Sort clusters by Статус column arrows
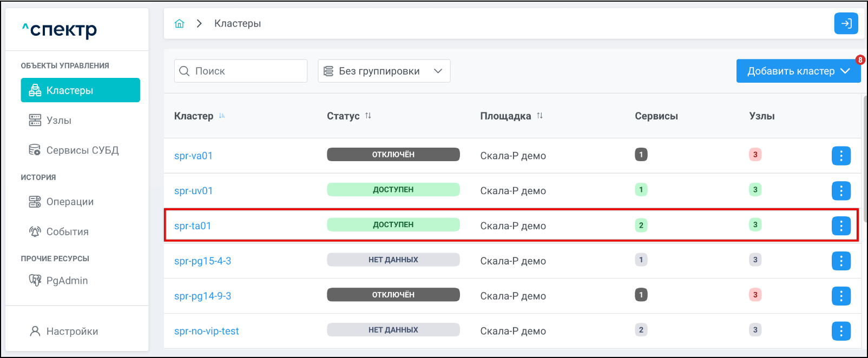 pyautogui.click(x=368, y=116)
